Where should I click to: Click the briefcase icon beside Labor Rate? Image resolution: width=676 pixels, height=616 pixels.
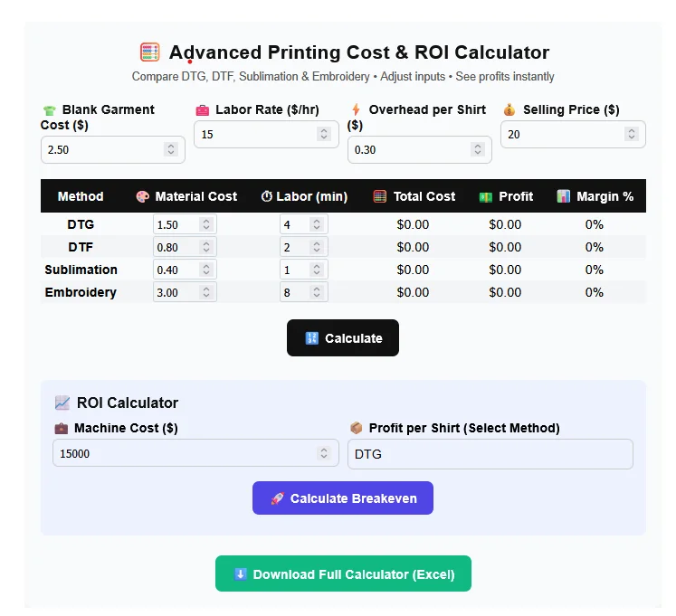203,110
